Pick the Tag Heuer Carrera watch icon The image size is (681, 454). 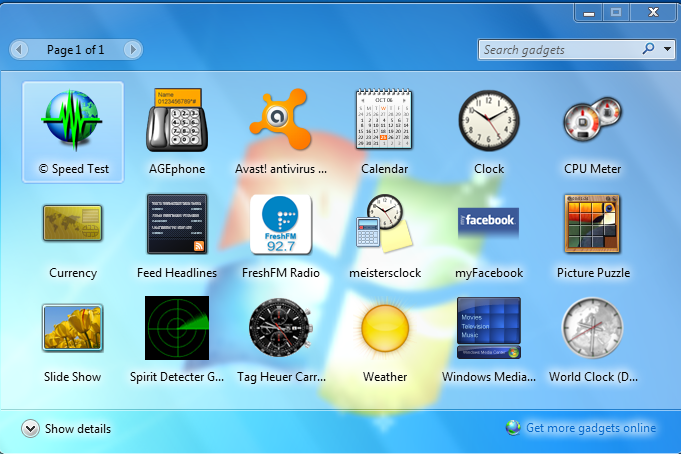coord(281,328)
